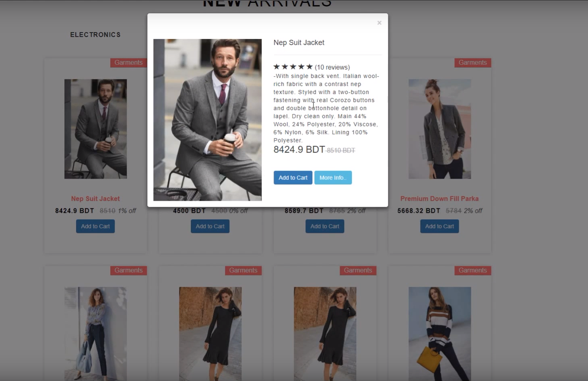Click Garments badge above the striped sweater image
The height and width of the screenshot is (381, 588).
click(x=472, y=271)
